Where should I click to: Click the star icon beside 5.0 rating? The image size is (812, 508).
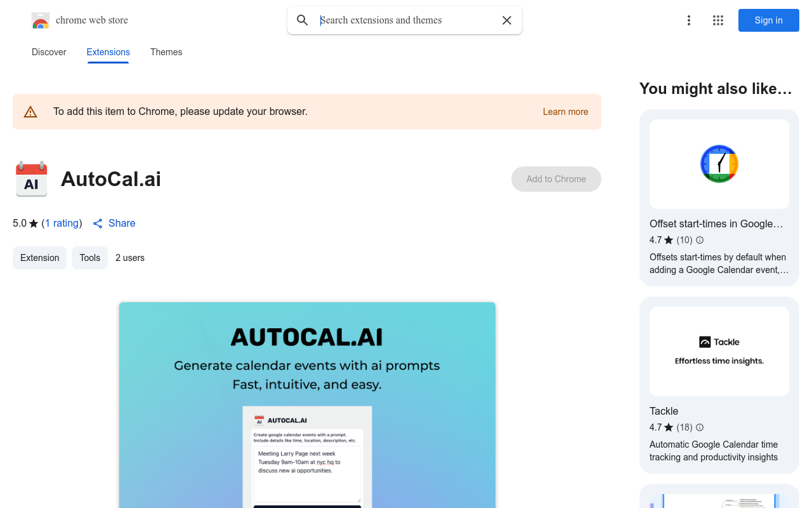click(34, 224)
